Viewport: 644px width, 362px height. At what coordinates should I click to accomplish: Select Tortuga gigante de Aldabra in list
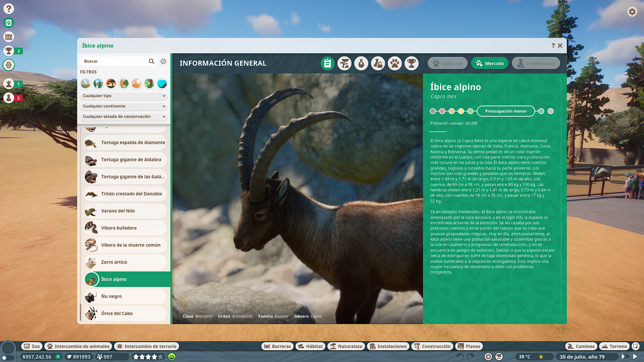click(x=125, y=160)
